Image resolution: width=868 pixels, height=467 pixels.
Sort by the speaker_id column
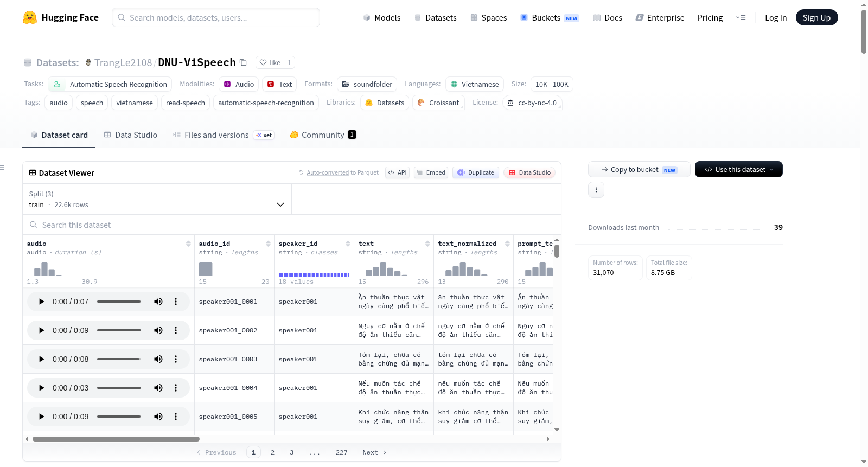click(348, 244)
